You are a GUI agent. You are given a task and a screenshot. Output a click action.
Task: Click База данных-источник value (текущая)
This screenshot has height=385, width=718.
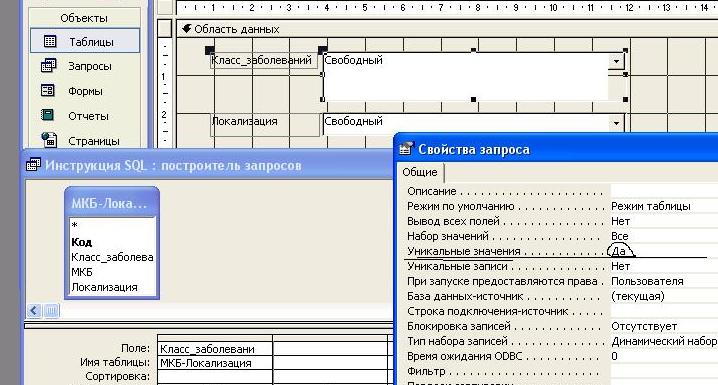(664, 296)
